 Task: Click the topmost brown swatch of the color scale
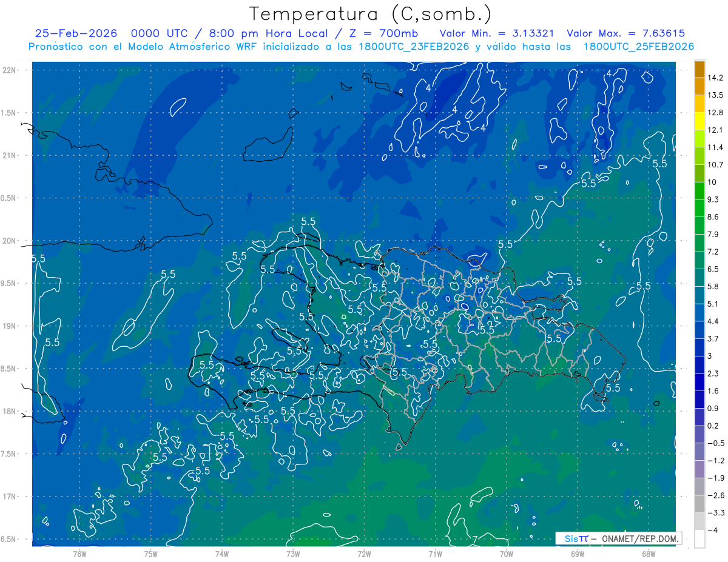699,69
